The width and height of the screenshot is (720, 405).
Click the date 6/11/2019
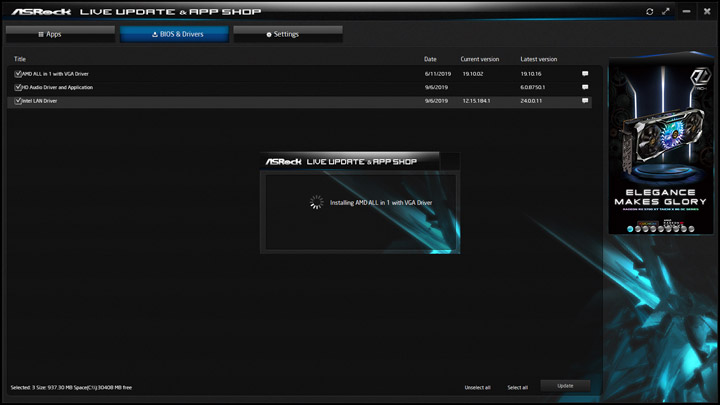pos(438,74)
